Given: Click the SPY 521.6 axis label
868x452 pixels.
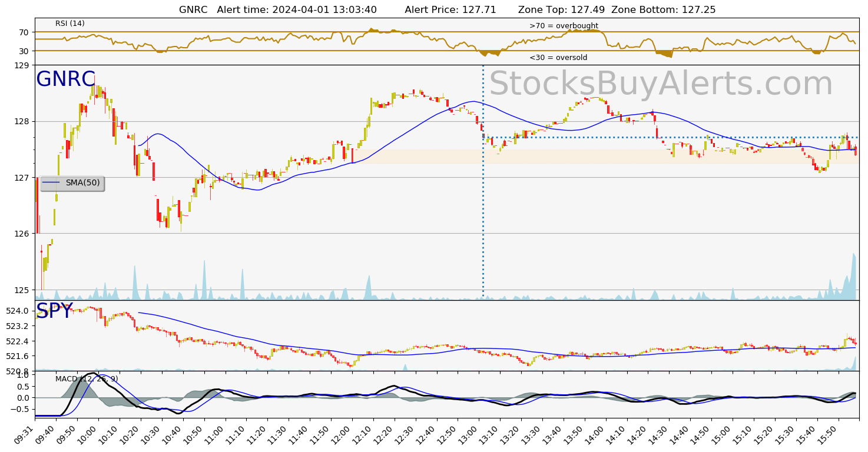Looking at the screenshot, I should pyautogui.click(x=18, y=356).
